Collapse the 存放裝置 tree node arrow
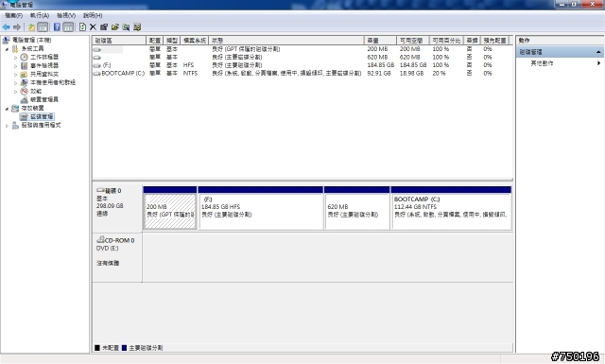The width and height of the screenshot is (605, 364). (7, 109)
